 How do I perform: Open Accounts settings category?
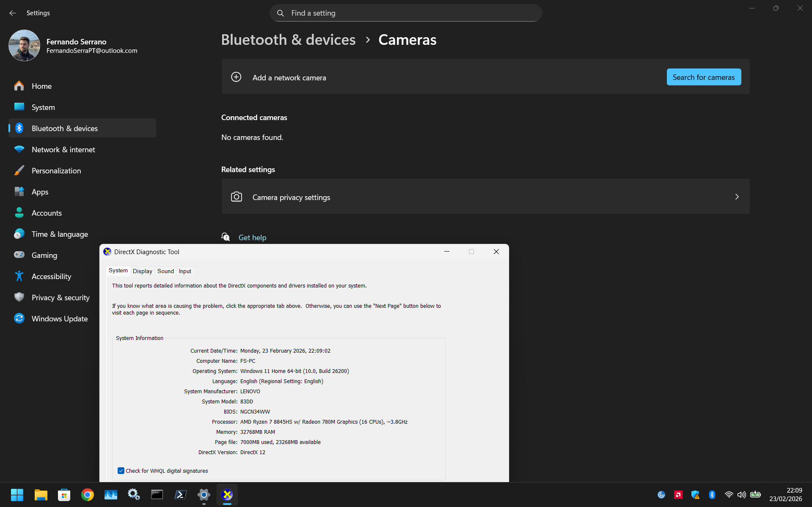[x=82, y=213]
